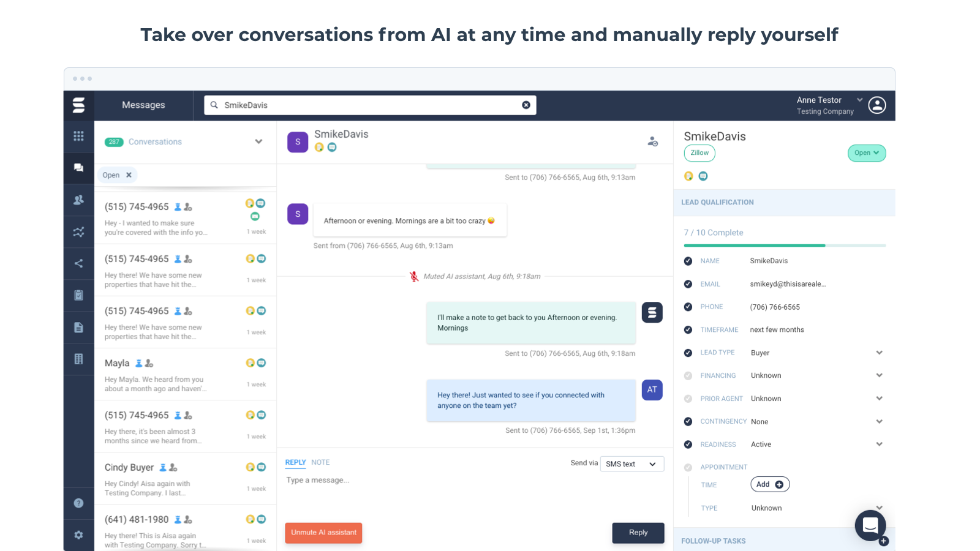The image size is (980, 551).
Task: Open the Send via SMS text dropdown
Action: tap(631, 463)
